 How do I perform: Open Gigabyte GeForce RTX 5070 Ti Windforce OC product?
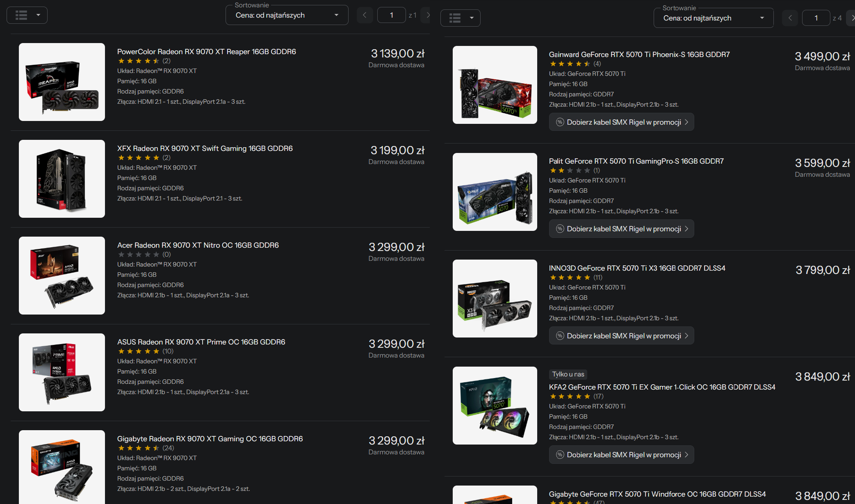tap(657, 494)
